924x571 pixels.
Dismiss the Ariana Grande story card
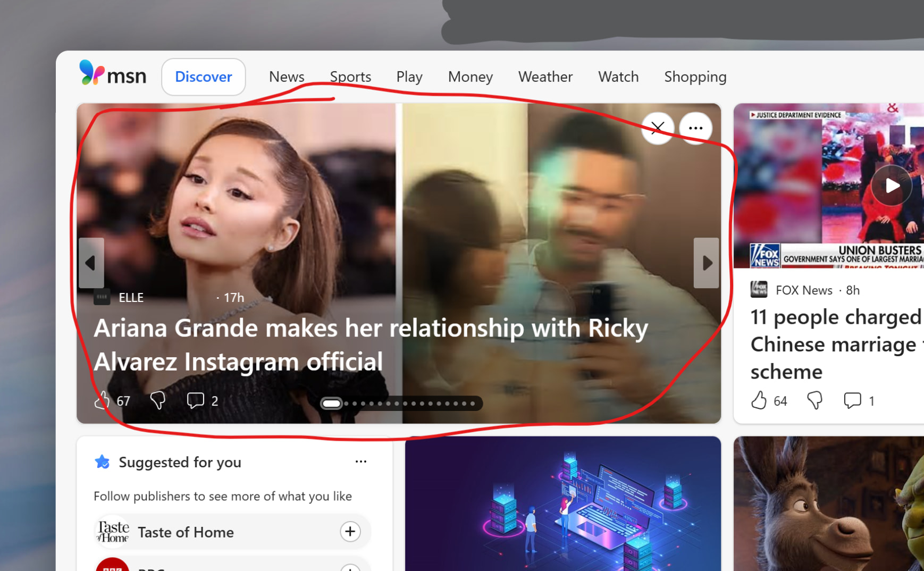click(658, 128)
